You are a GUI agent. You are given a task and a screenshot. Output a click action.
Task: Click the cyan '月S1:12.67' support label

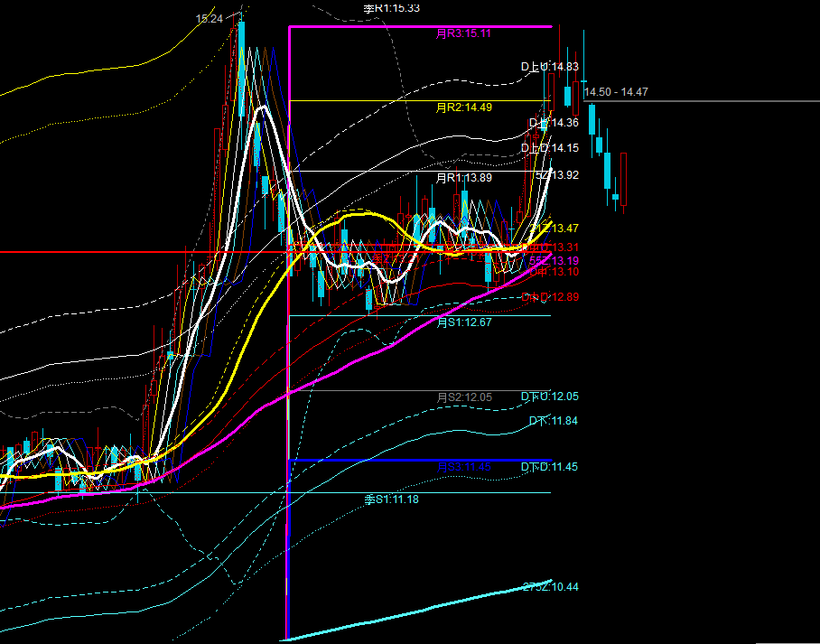[x=464, y=322]
